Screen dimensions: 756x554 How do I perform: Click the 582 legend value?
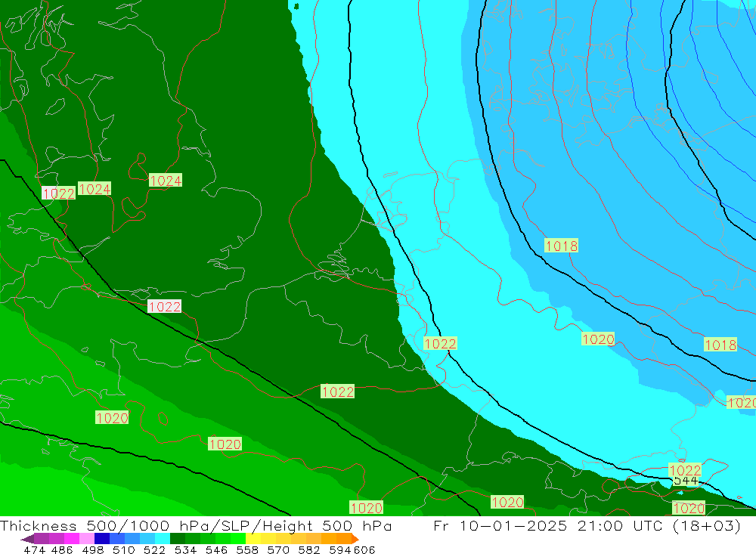[x=308, y=549]
